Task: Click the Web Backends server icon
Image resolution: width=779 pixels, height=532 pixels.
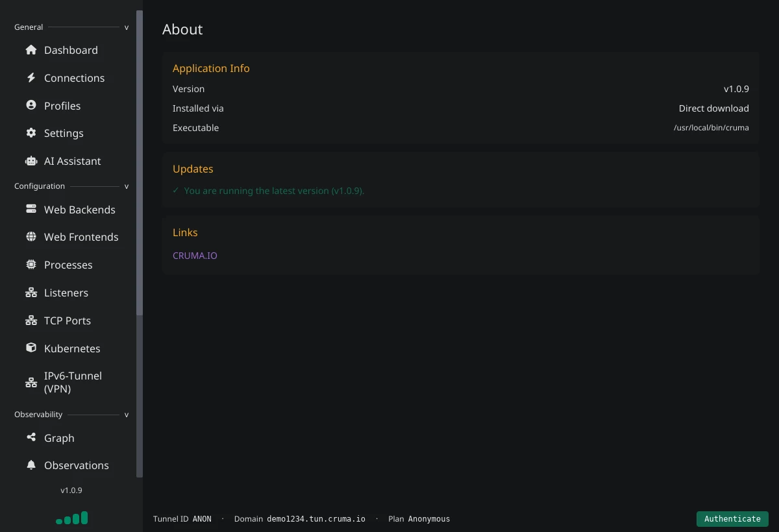Action: (x=31, y=209)
